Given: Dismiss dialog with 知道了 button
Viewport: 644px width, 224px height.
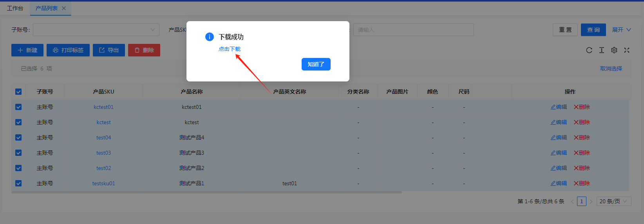Looking at the screenshot, I should [x=316, y=64].
